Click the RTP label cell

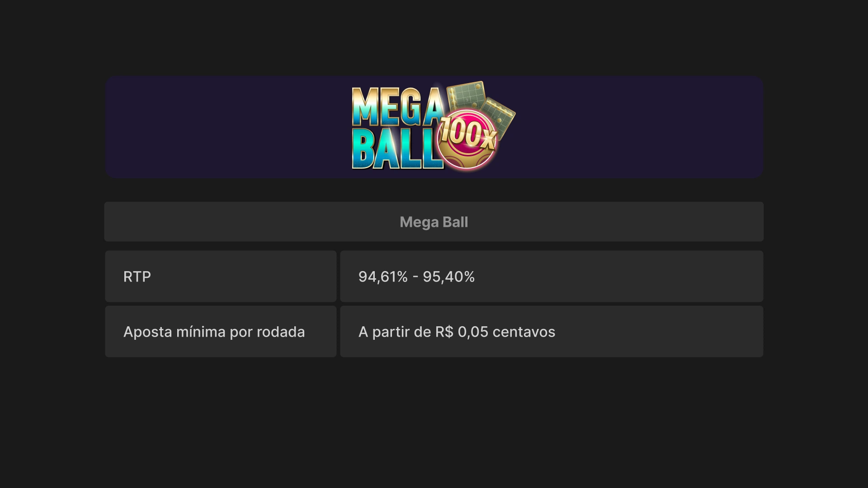click(x=221, y=277)
